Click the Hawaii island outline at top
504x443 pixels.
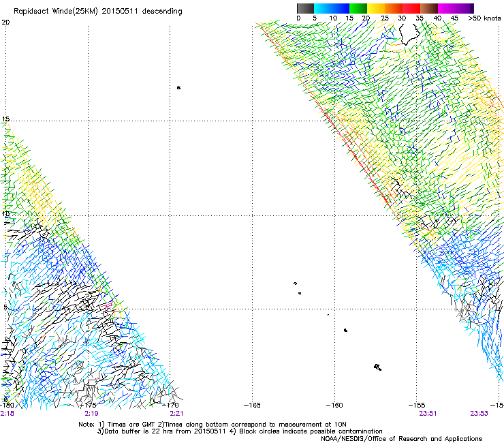(409, 34)
